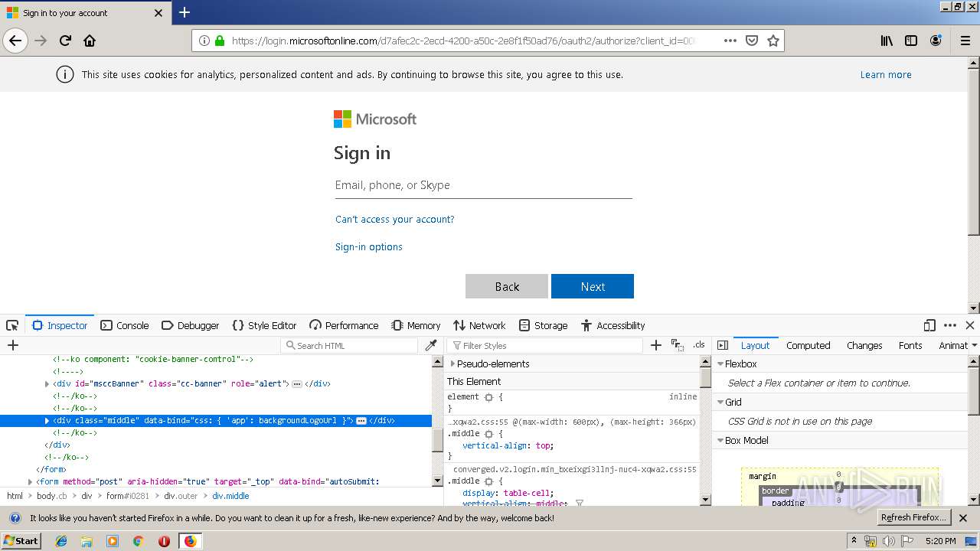Open Chrome from the taskbar

(138, 541)
